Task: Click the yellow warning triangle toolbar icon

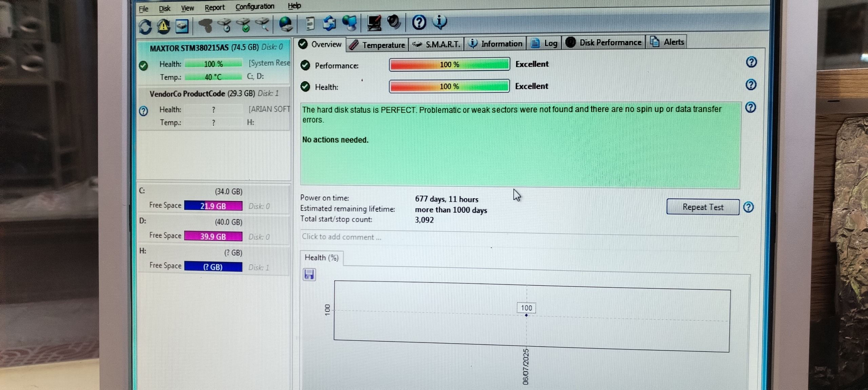Action: coord(163,26)
